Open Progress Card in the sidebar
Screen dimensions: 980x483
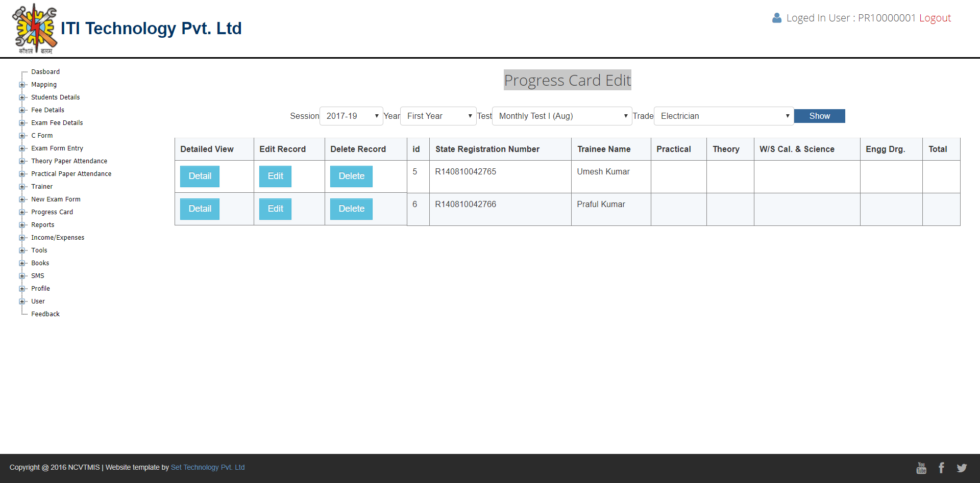[x=52, y=212]
